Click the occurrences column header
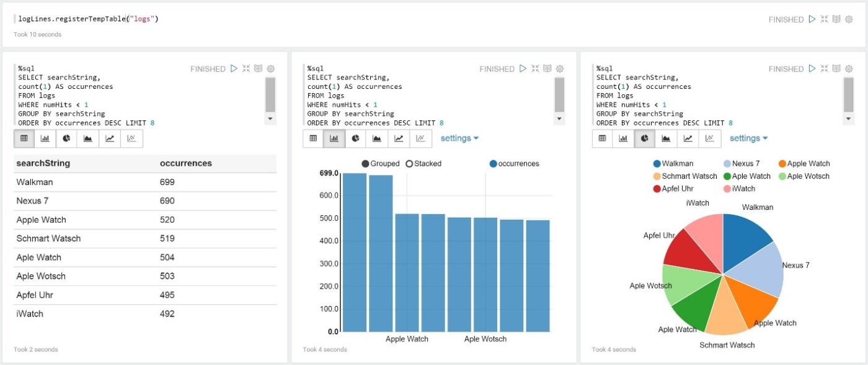The width and height of the screenshot is (868, 365). 185,164
